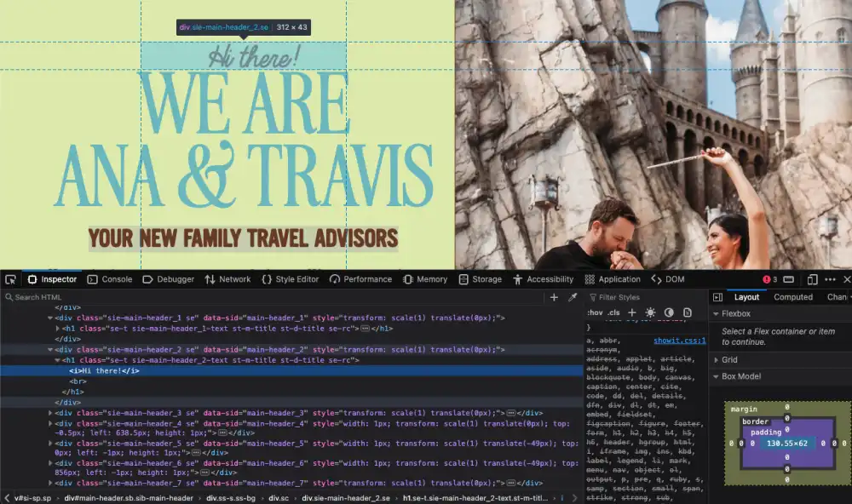
Task: Click the three-pane inspector toggle icon
Action: [717, 297]
